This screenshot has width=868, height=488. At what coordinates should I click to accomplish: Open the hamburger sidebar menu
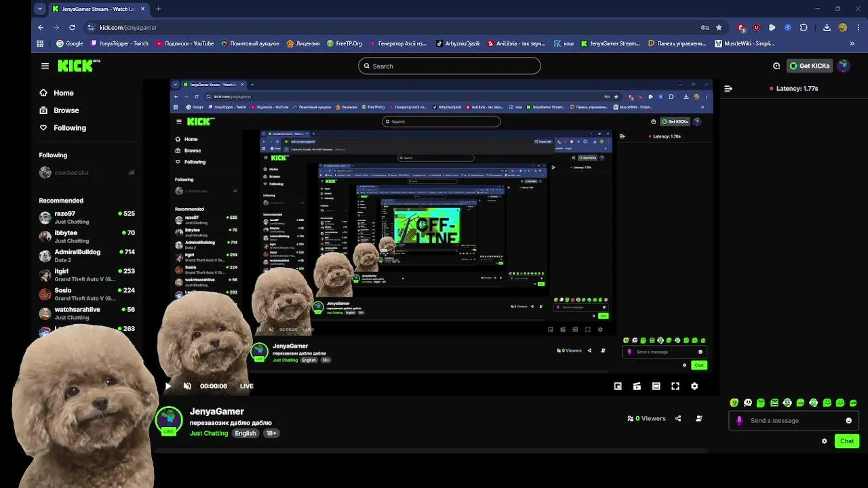point(45,66)
